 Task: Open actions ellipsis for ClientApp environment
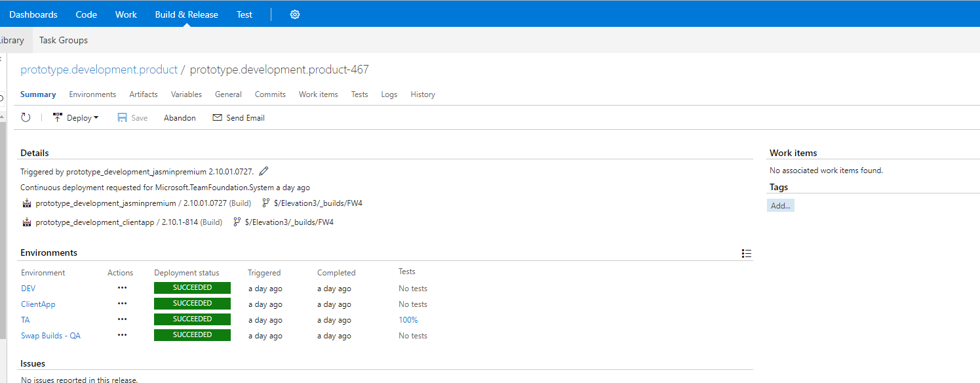click(122, 304)
